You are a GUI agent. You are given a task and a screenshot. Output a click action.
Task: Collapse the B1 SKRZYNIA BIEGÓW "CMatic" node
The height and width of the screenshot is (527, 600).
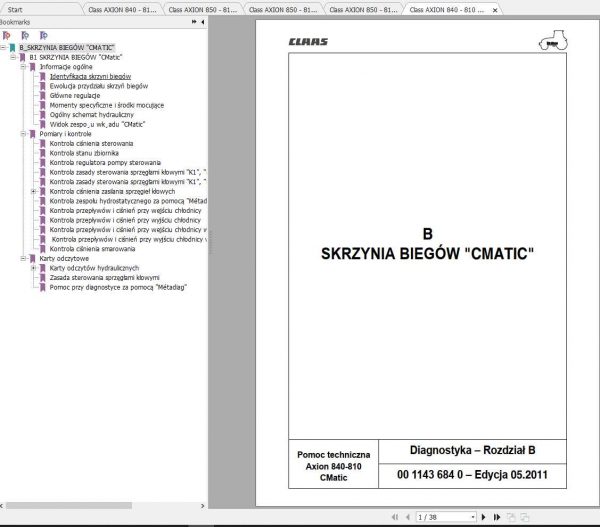coord(13,57)
